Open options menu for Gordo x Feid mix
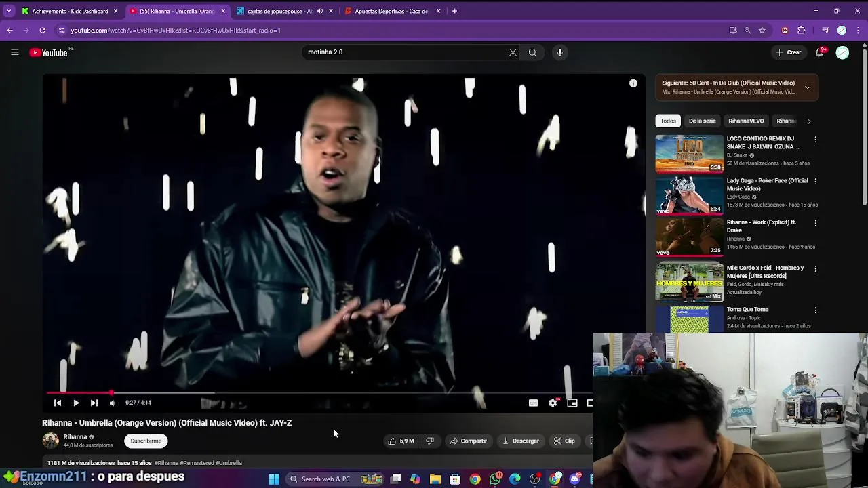Viewport: 868px width, 488px height. (815, 269)
